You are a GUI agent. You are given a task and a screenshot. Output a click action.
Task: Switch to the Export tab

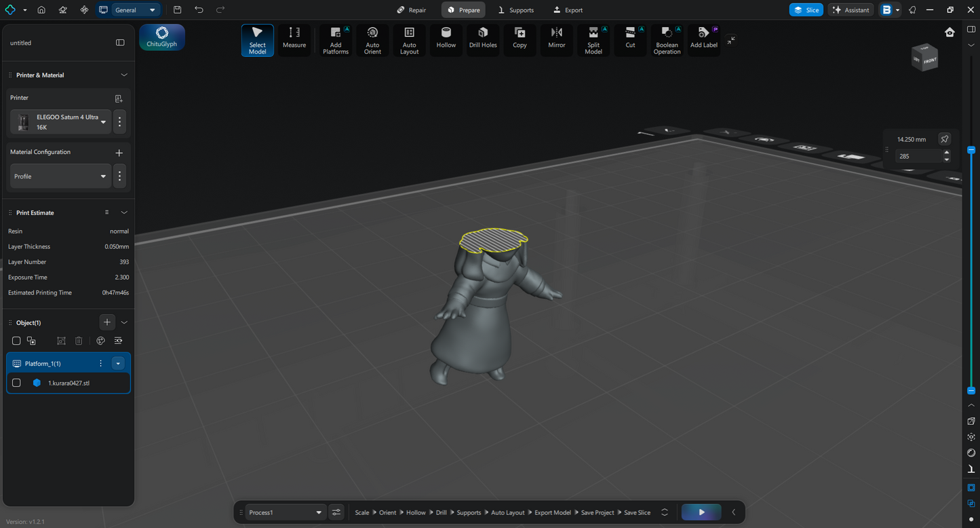pos(568,10)
